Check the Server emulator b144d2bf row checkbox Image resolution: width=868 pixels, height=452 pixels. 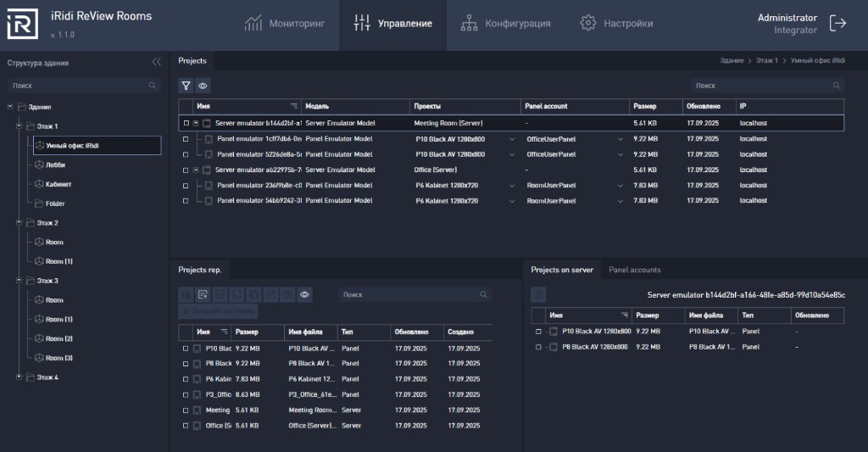186,124
